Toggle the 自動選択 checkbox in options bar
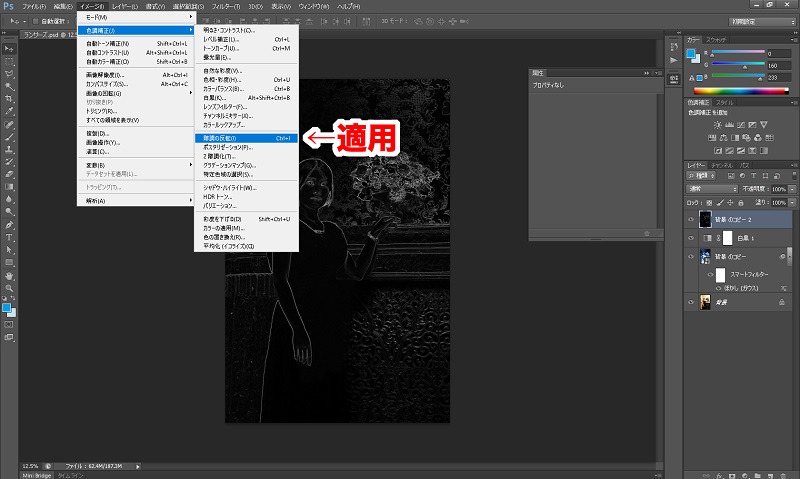The width and height of the screenshot is (800, 479). tap(35, 21)
